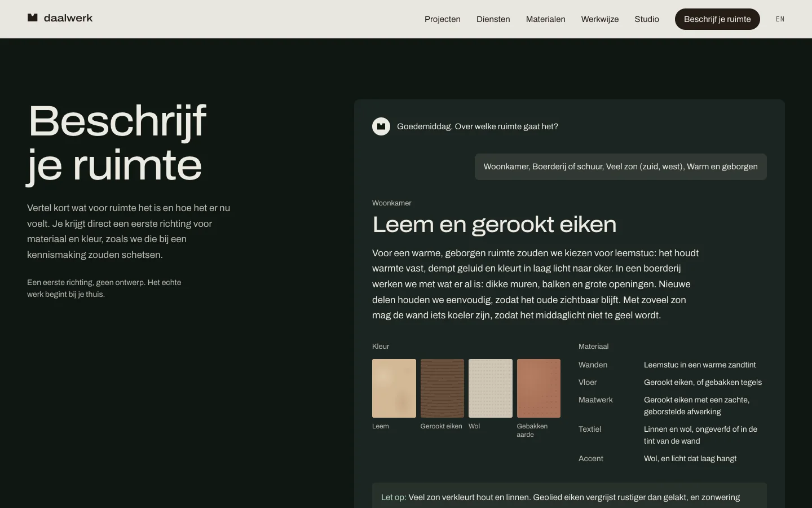Click the Wanden row label
The width and height of the screenshot is (812, 508).
coord(593,365)
